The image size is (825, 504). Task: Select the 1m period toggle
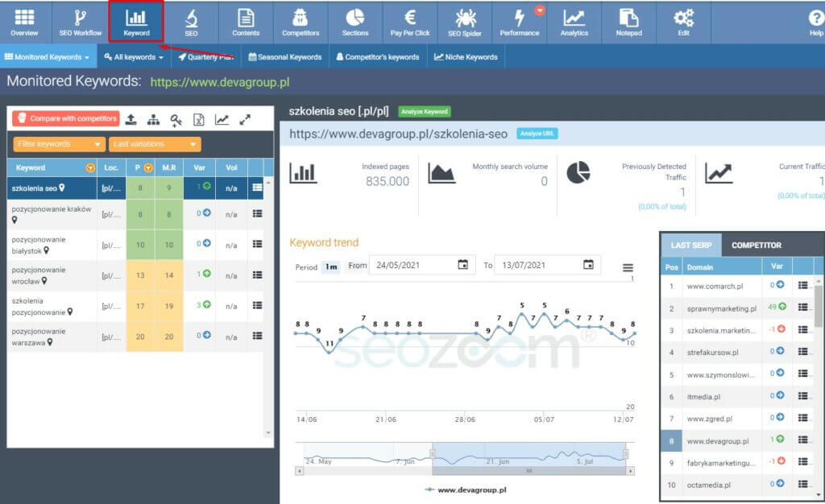(x=330, y=266)
